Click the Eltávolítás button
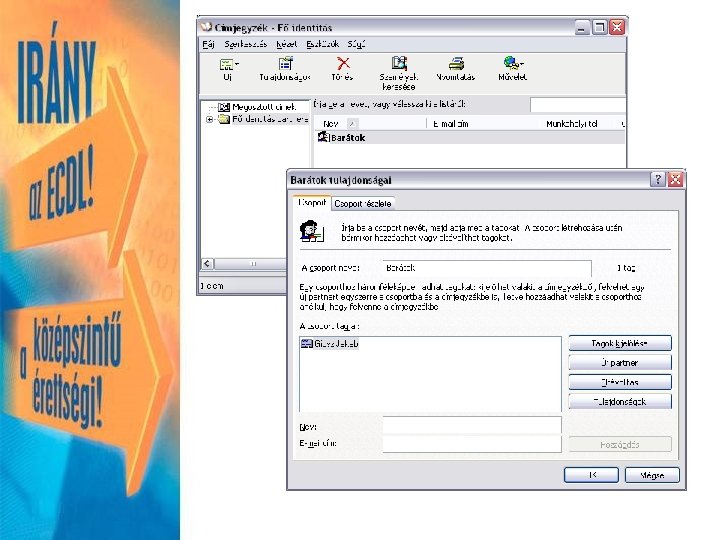The width and height of the screenshot is (720, 540). click(620, 382)
